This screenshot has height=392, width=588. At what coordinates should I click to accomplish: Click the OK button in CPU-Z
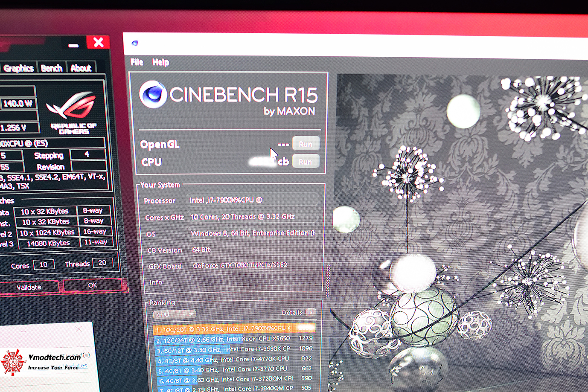click(x=93, y=285)
